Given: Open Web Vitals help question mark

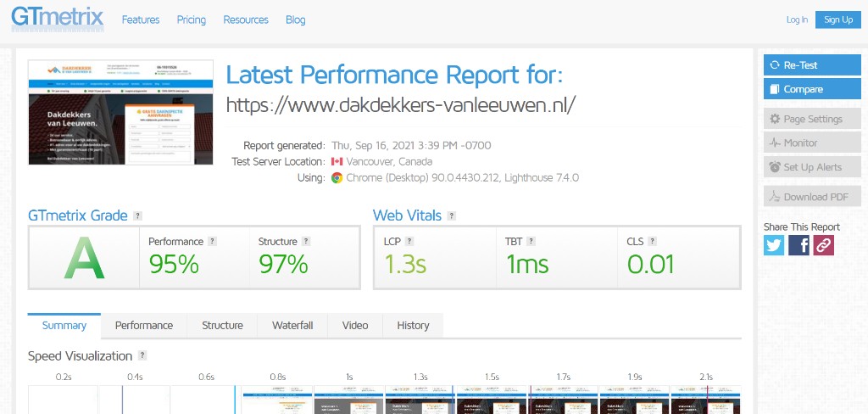Looking at the screenshot, I should pyautogui.click(x=451, y=216).
